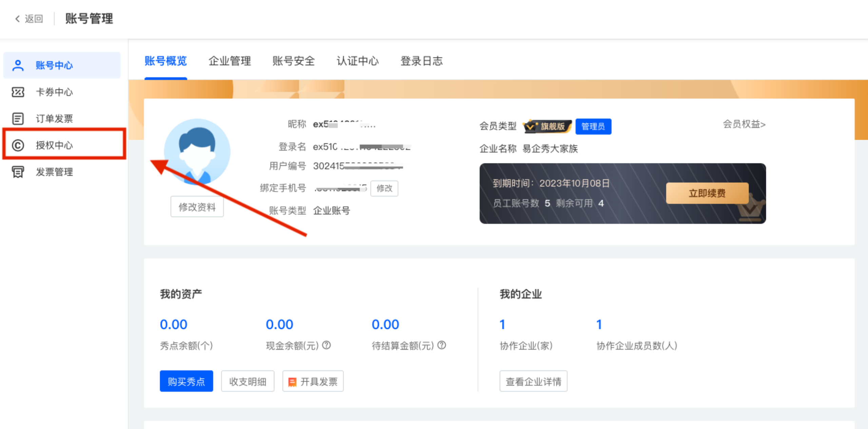The height and width of the screenshot is (429, 868).
Task: Click help icon beside 待结算金额(元)
Action: [441, 345]
